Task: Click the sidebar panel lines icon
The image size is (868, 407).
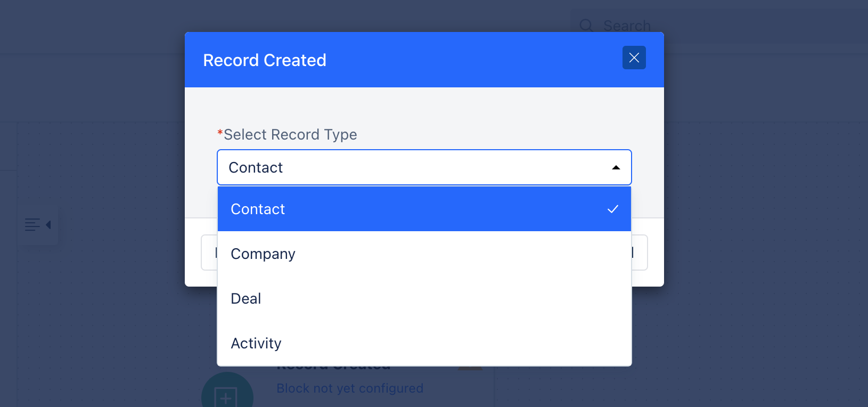Action: (32, 225)
